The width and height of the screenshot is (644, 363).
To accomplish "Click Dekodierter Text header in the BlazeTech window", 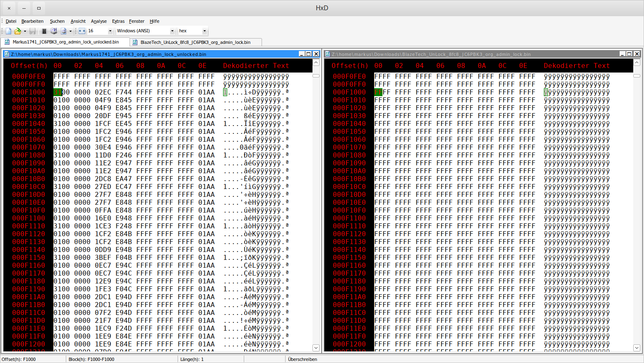I will point(577,65).
